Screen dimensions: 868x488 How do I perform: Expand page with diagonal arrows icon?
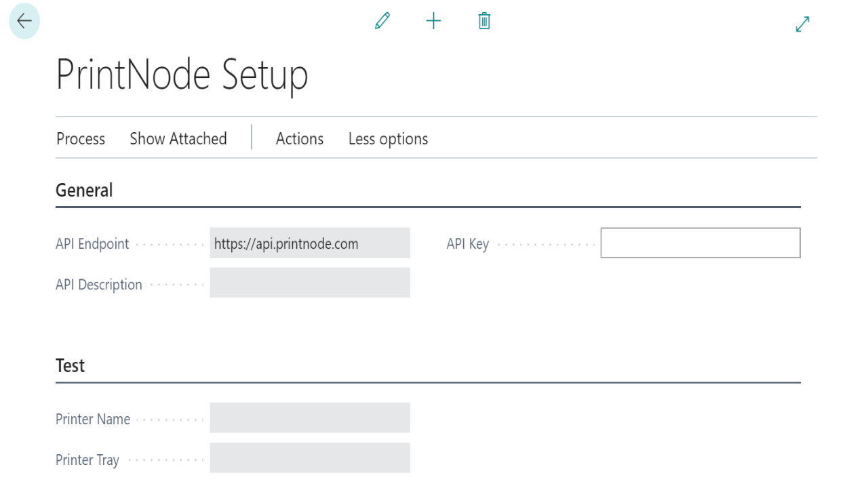(802, 24)
